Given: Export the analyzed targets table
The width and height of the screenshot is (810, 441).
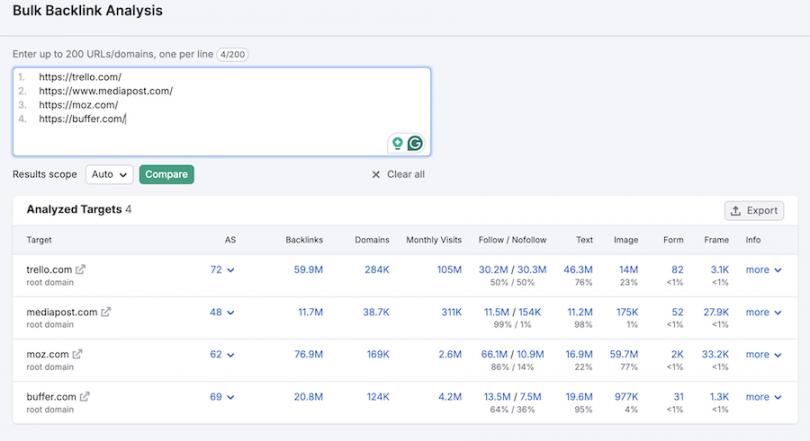Looking at the screenshot, I should pyautogui.click(x=754, y=211).
